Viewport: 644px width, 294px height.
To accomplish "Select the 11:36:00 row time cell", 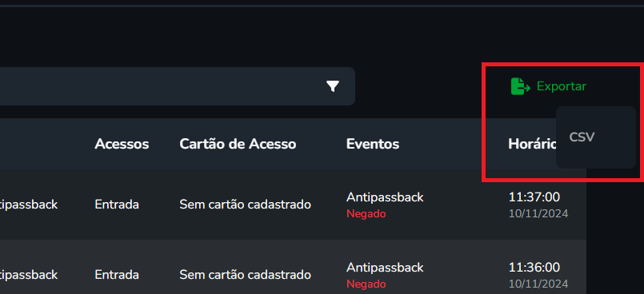I will (x=534, y=268).
